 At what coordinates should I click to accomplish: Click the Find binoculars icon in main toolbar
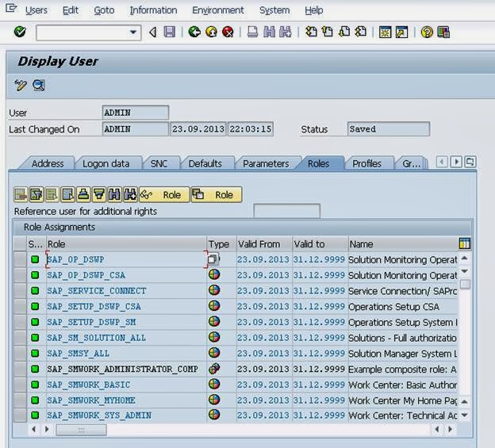[x=269, y=32]
